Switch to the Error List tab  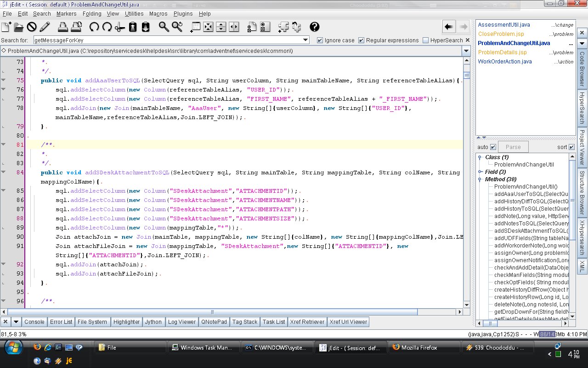[x=61, y=322]
